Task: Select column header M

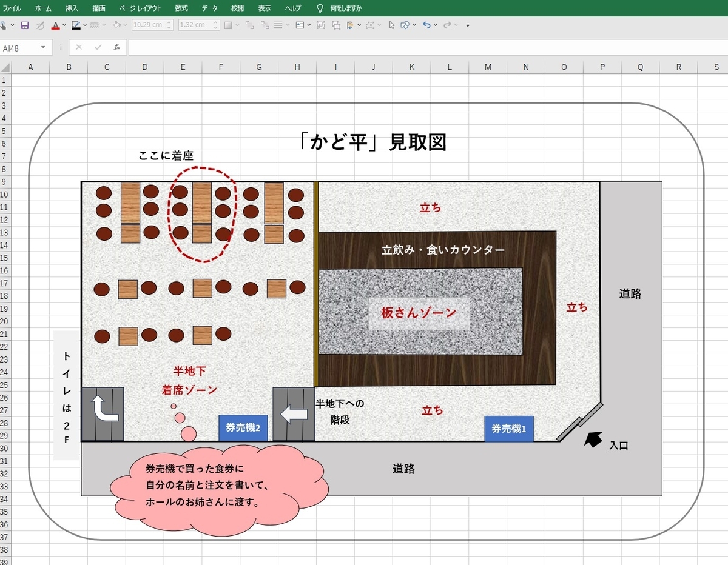Action: tap(488, 67)
